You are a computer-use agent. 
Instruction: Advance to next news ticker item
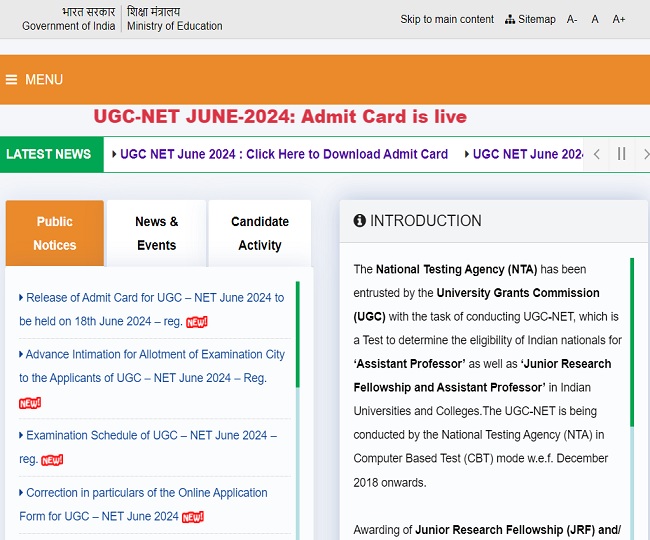point(645,154)
